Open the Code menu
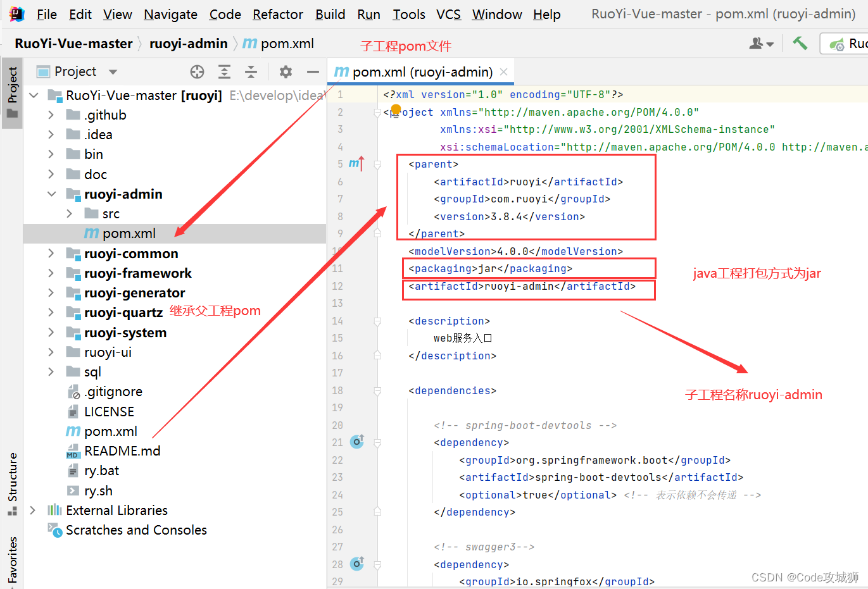 tap(225, 14)
